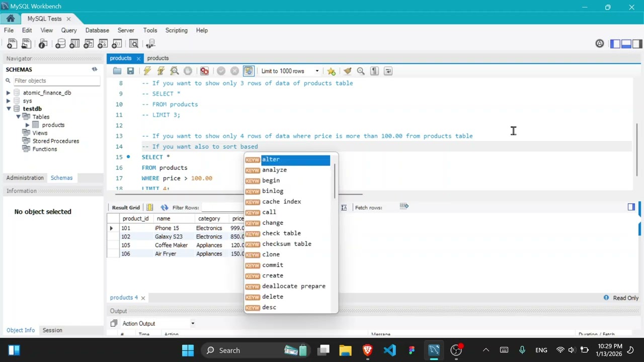Image resolution: width=644 pixels, height=362 pixels.
Task: Click the Result Grid button
Action: [126, 207]
